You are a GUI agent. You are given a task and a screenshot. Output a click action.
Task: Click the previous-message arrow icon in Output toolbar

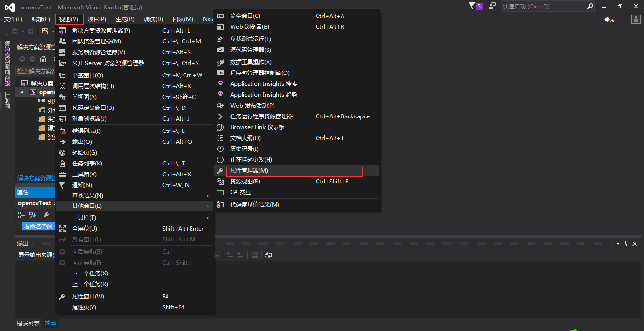(230, 255)
